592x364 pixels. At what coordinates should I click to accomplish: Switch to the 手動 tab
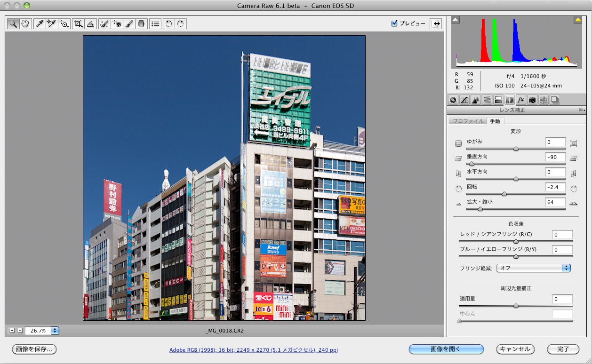(495, 121)
